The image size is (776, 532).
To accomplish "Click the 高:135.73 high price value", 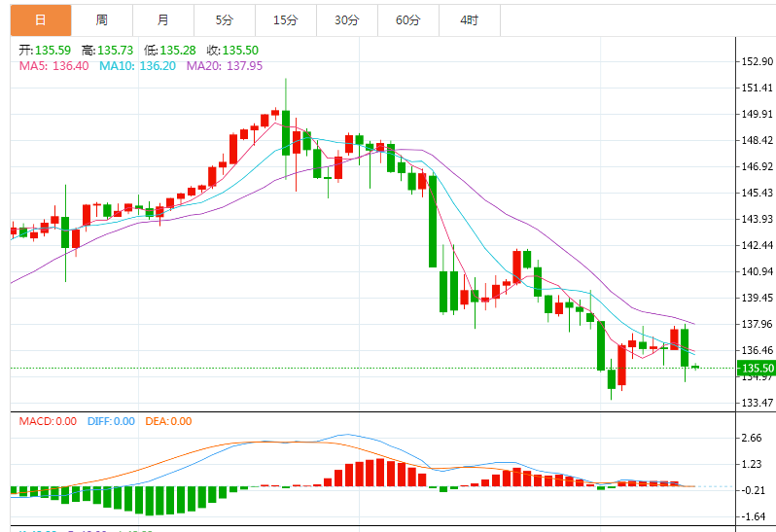I will [107, 50].
